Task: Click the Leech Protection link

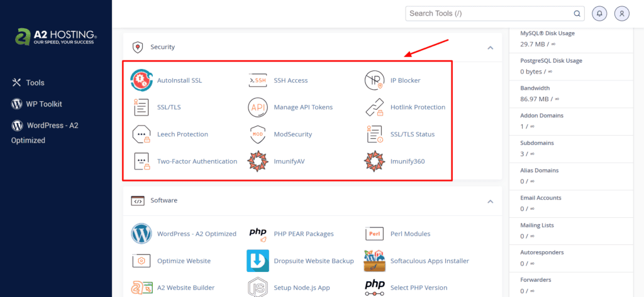Action: 182,134
